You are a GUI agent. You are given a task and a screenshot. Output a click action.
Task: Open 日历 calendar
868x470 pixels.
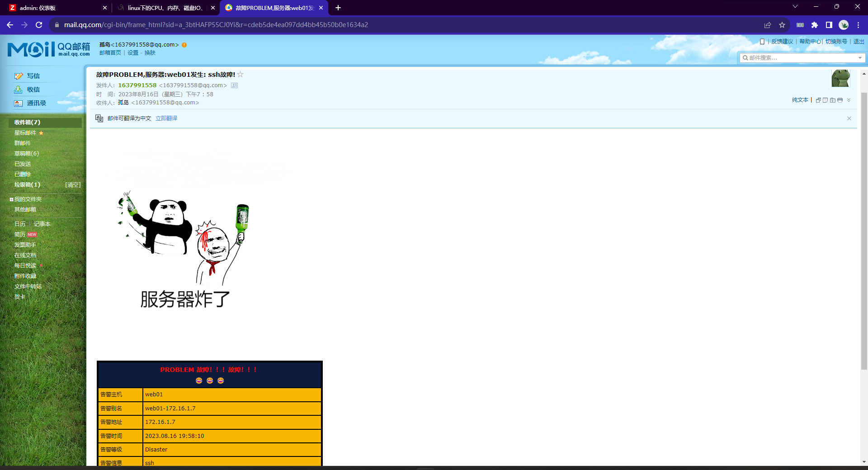pos(20,224)
